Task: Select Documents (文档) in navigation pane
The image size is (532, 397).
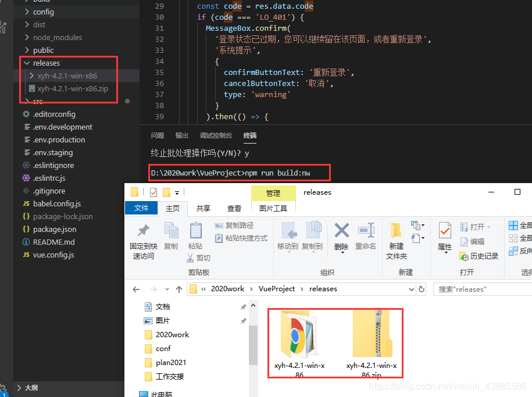Action: point(163,307)
